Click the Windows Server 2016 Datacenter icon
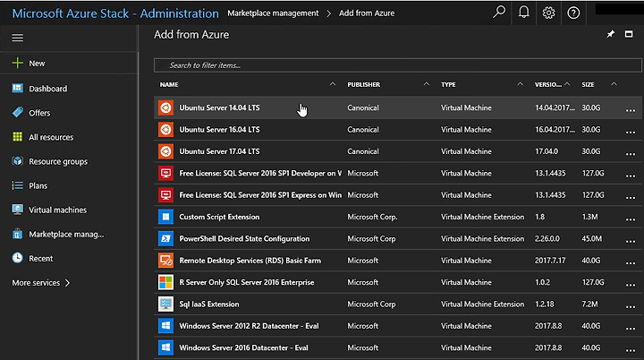 (166, 347)
